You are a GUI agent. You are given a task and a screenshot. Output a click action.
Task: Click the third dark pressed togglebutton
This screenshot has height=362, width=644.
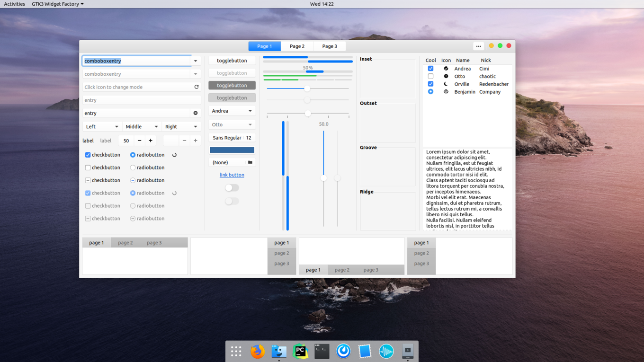[x=232, y=85]
